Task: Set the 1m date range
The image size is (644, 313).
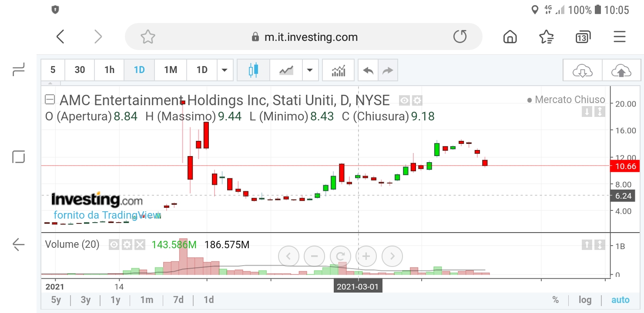Action: [147, 300]
